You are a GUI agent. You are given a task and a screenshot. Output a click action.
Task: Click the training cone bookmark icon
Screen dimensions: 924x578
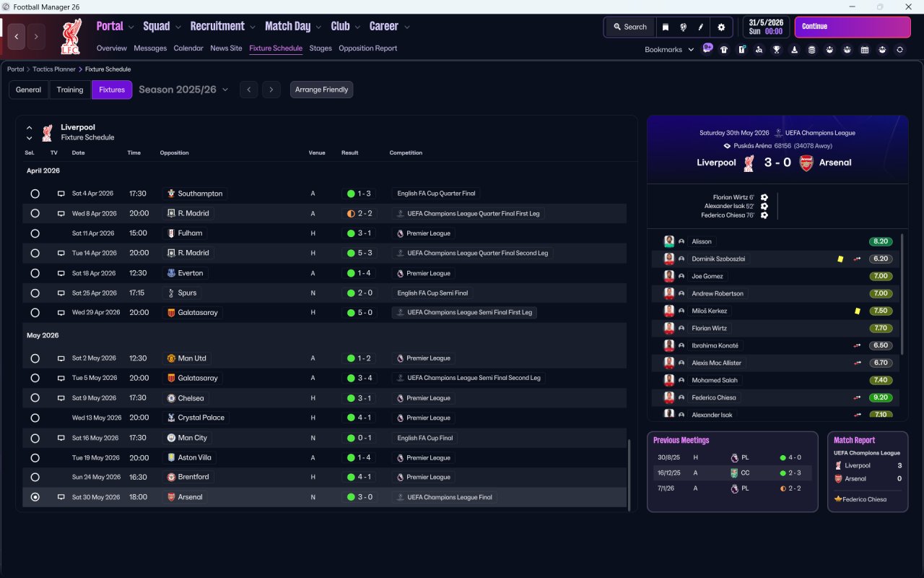794,50
